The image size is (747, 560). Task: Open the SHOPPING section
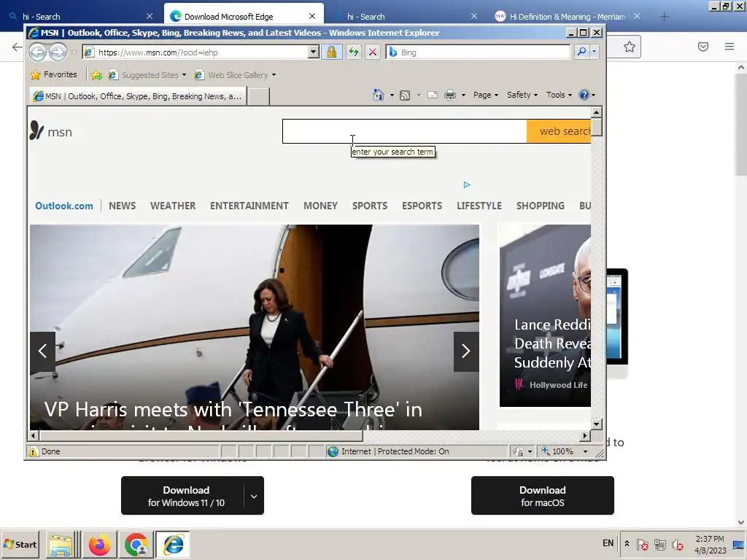point(541,206)
